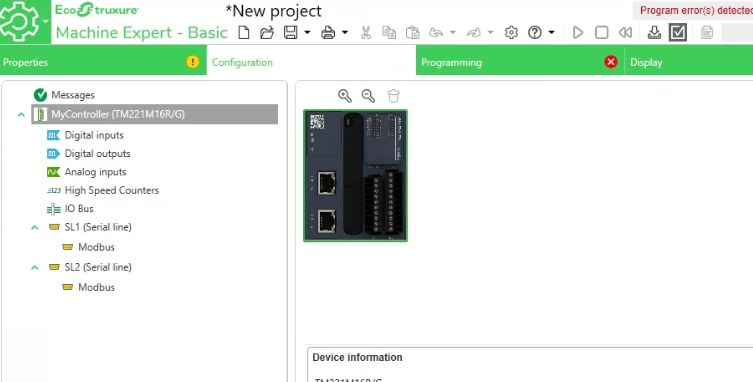Viewport: 753px width, 382px height.
Task: Select Modbus under SL2
Action: (x=97, y=287)
